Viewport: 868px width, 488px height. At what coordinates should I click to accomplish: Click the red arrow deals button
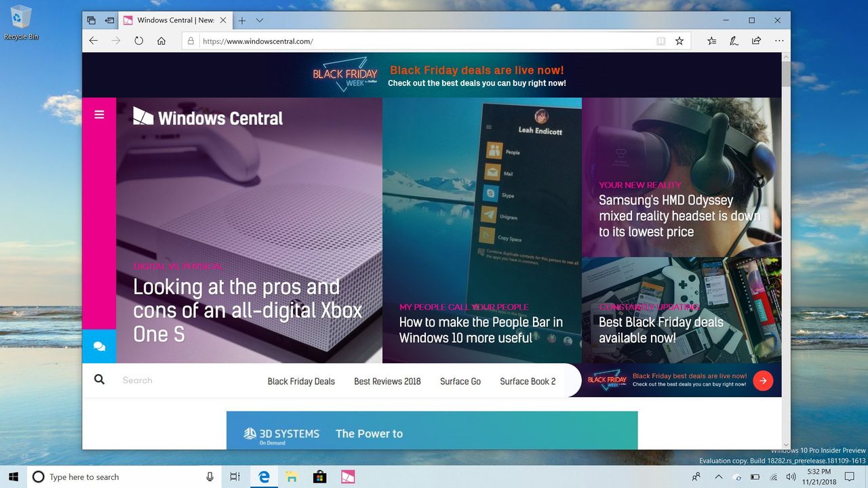(763, 380)
